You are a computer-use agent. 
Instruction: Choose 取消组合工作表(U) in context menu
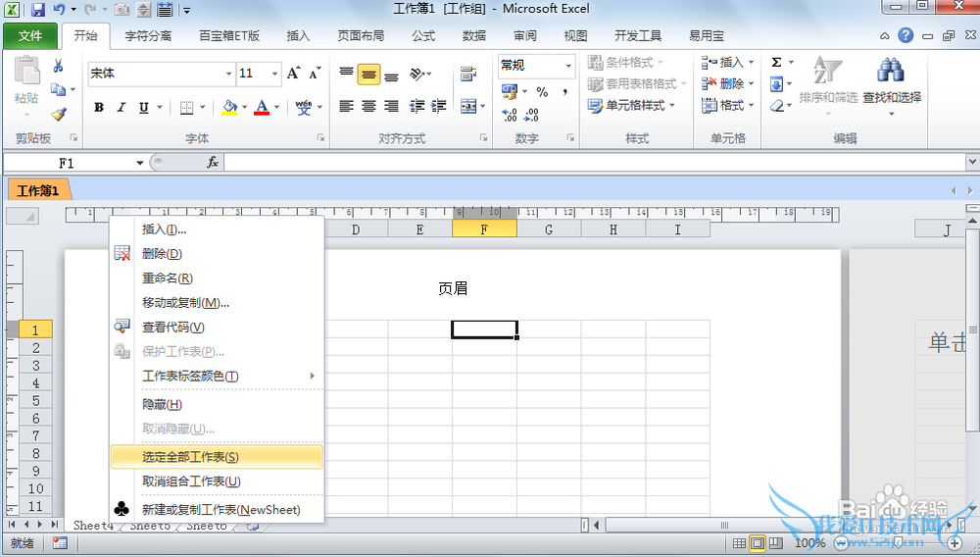pos(217,481)
